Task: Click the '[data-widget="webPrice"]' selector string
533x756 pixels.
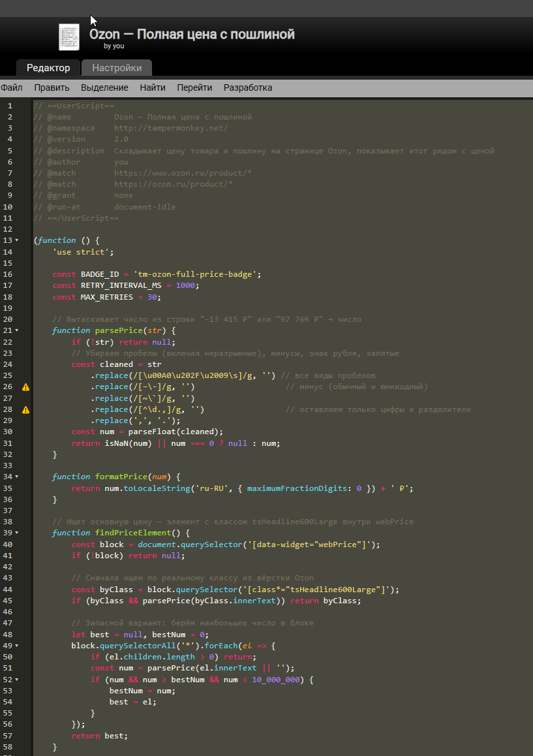Action: click(309, 544)
